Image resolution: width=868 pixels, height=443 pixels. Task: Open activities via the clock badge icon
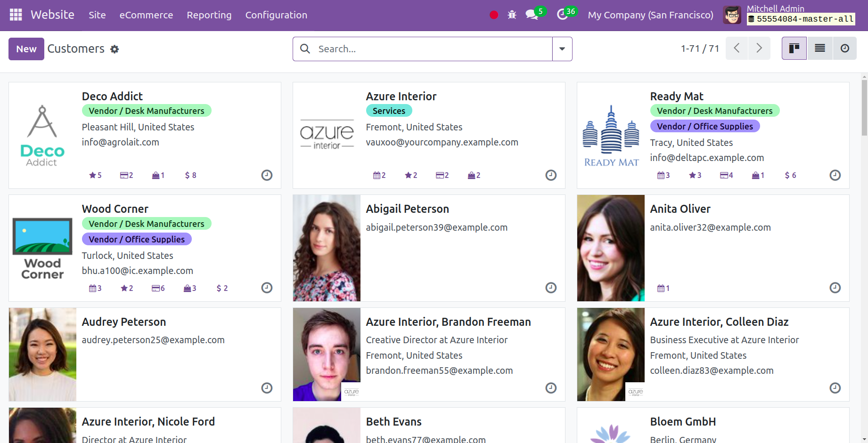click(x=563, y=15)
